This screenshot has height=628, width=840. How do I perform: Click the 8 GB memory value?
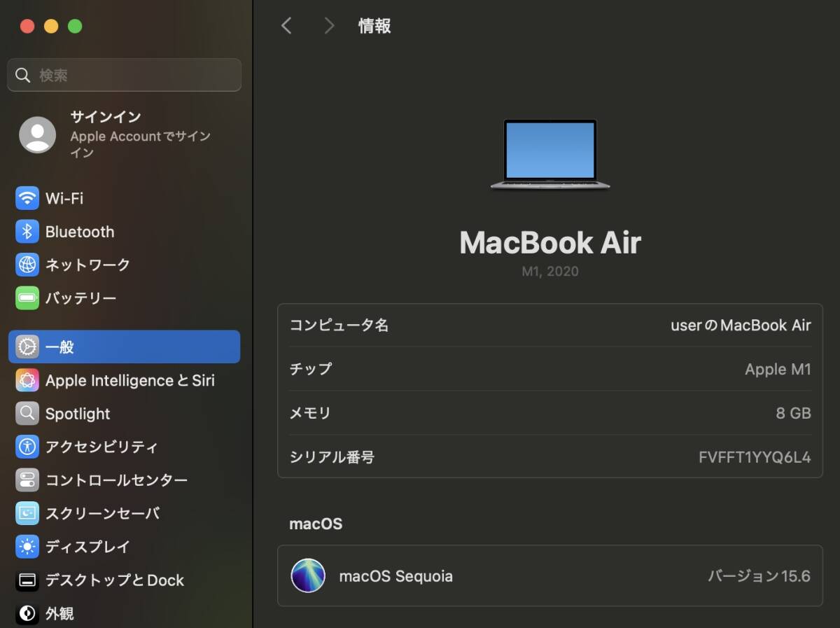click(793, 413)
